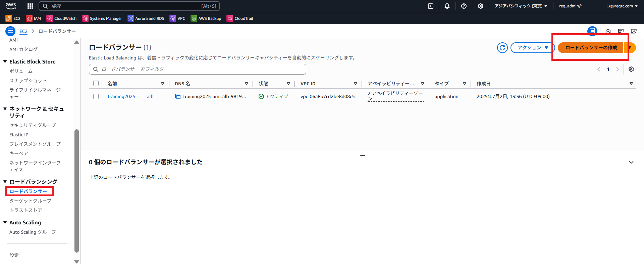Screen dimensions: 644x264
Task: Open the AWS console home logo
Action: click(11, 6)
